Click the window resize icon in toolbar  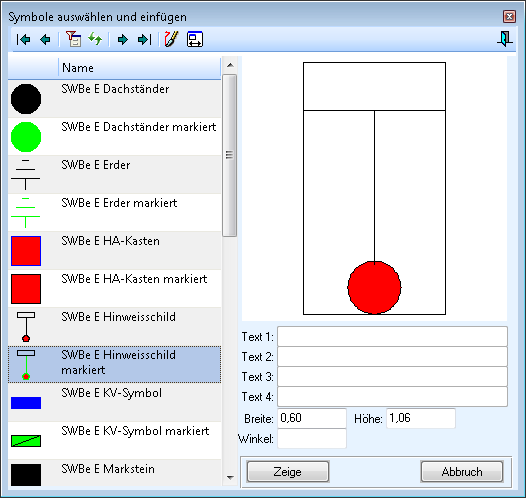[x=195, y=39]
